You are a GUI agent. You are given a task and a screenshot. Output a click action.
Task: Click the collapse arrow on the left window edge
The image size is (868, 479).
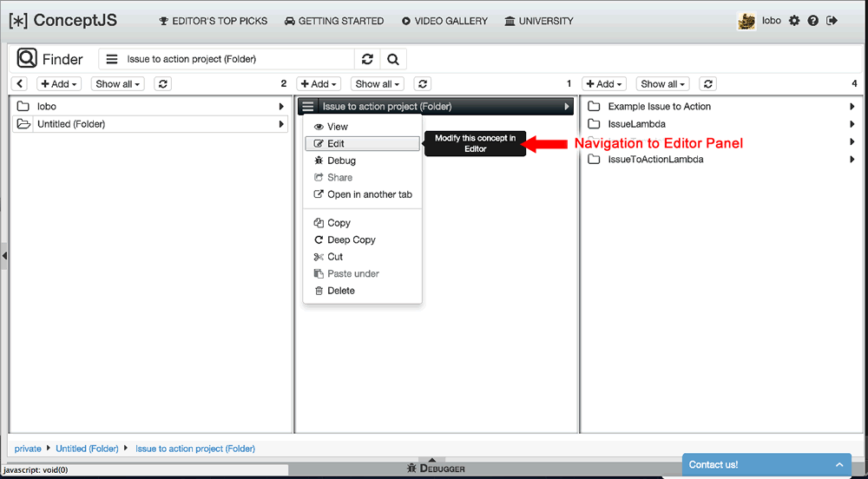(x=3, y=255)
